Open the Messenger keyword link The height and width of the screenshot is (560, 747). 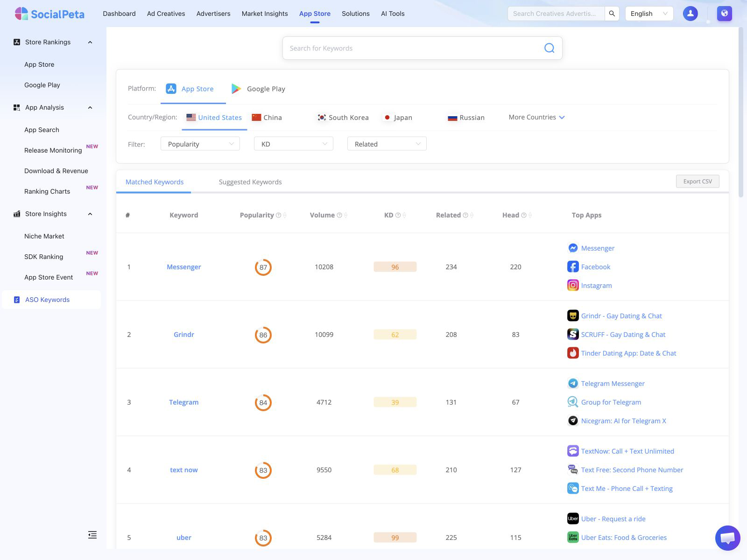(184, 267)
